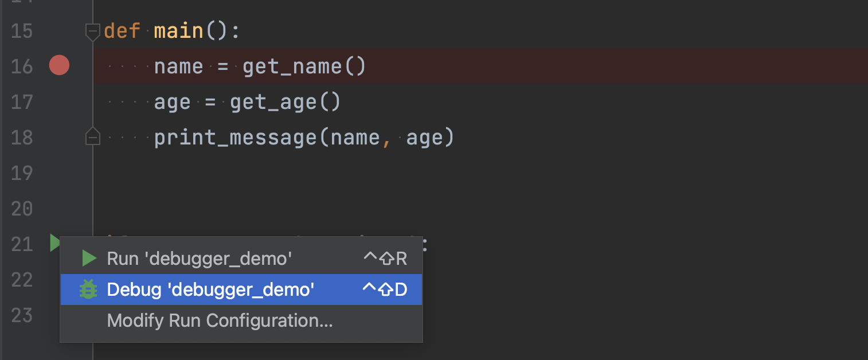Click the variable 'age' on line 17
Viewport: 868px width, 360px height.
172,101
